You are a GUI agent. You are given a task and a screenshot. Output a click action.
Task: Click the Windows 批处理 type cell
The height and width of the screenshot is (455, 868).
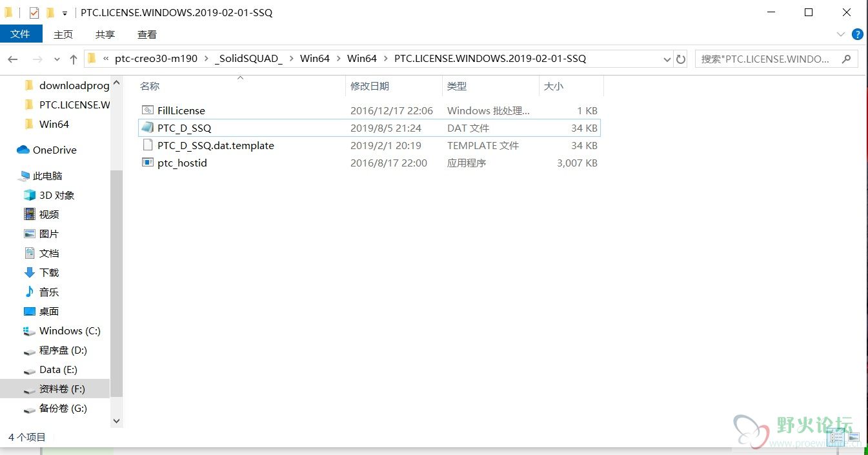tap(489, 110)
